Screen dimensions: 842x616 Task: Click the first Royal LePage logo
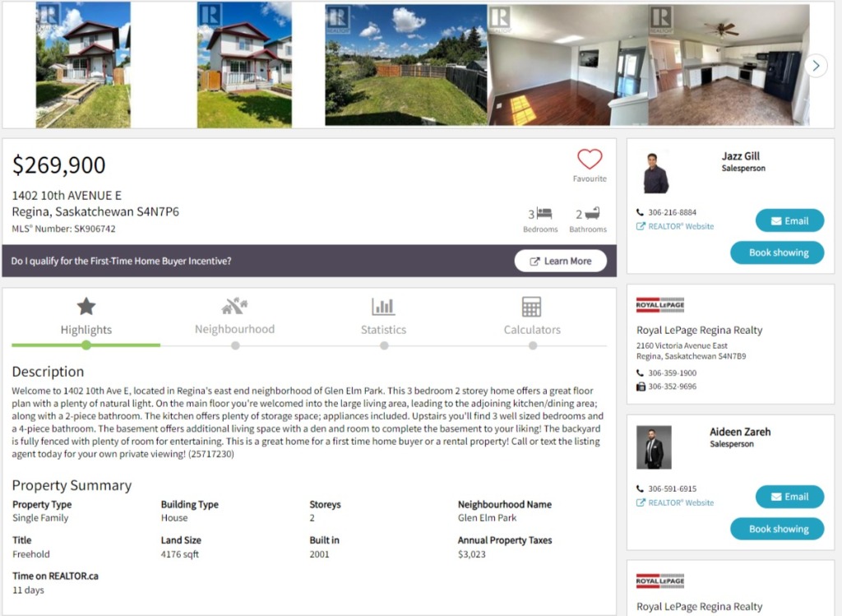tap(660, 305)
